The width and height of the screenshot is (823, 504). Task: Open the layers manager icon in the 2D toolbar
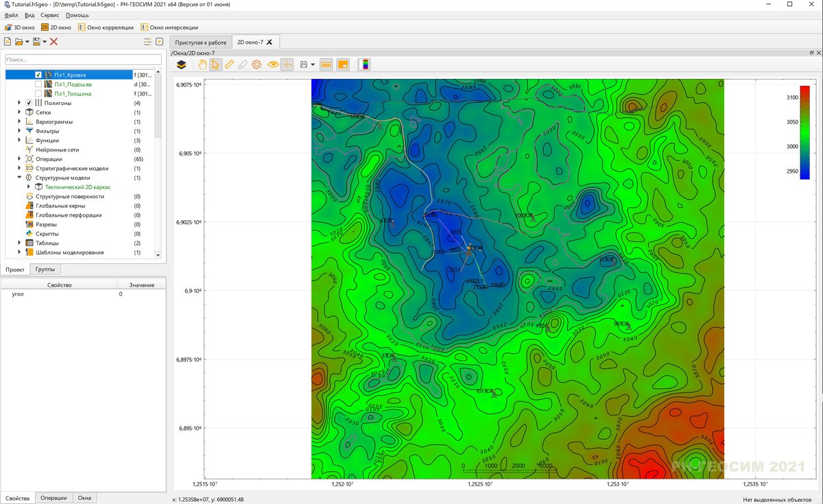tap(182, 64)
